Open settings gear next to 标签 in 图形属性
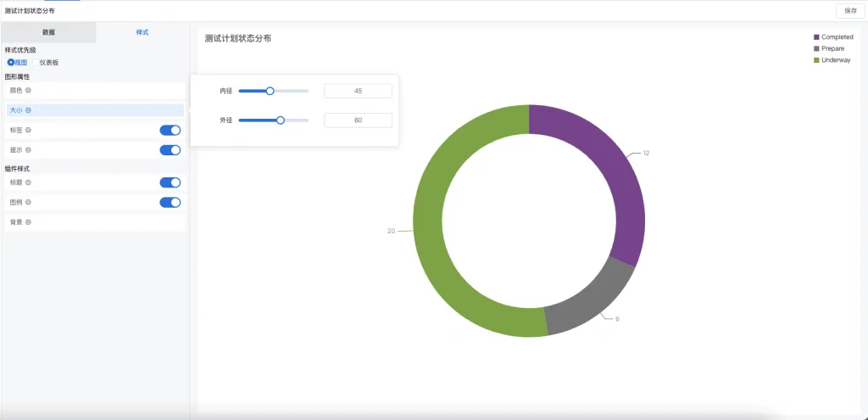The image size is (868, 420). [x=28, y=130]
